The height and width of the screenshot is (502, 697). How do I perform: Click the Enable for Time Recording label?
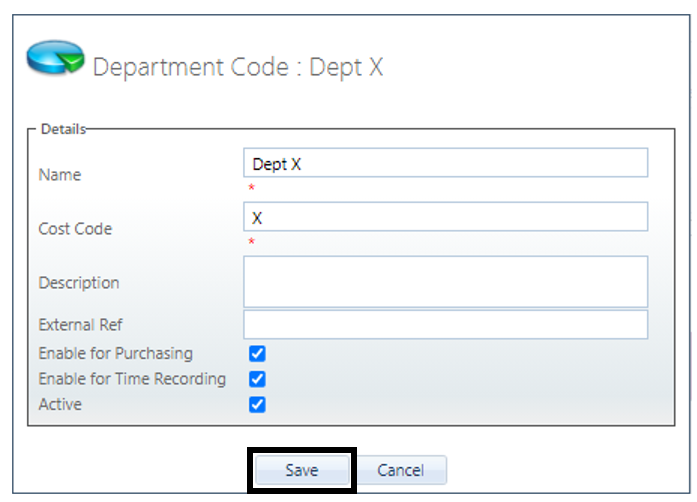[x=132, y=379]
